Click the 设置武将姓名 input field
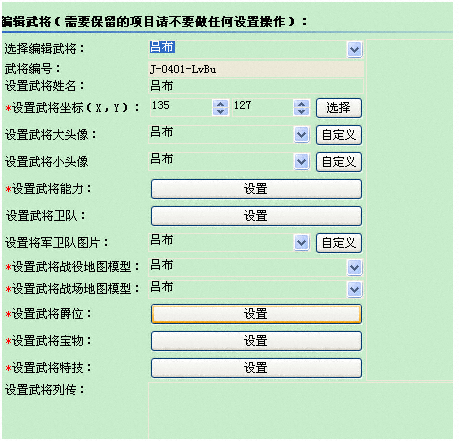 (x=256, y=86)
